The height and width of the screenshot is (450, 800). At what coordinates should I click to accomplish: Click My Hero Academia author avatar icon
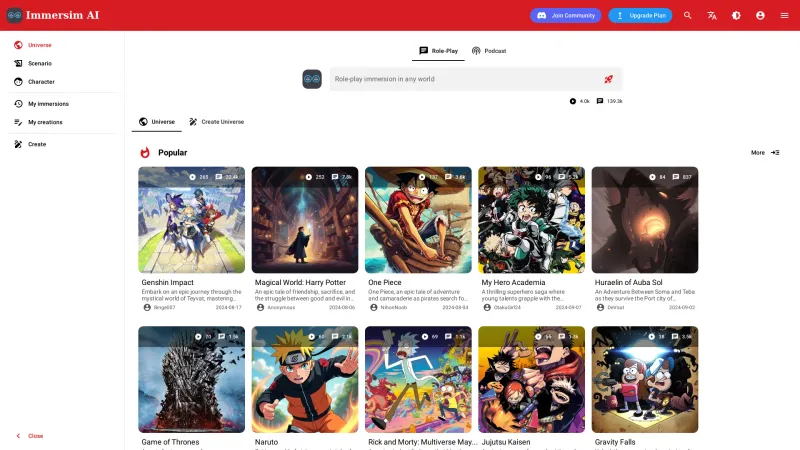tap(487, 308)
